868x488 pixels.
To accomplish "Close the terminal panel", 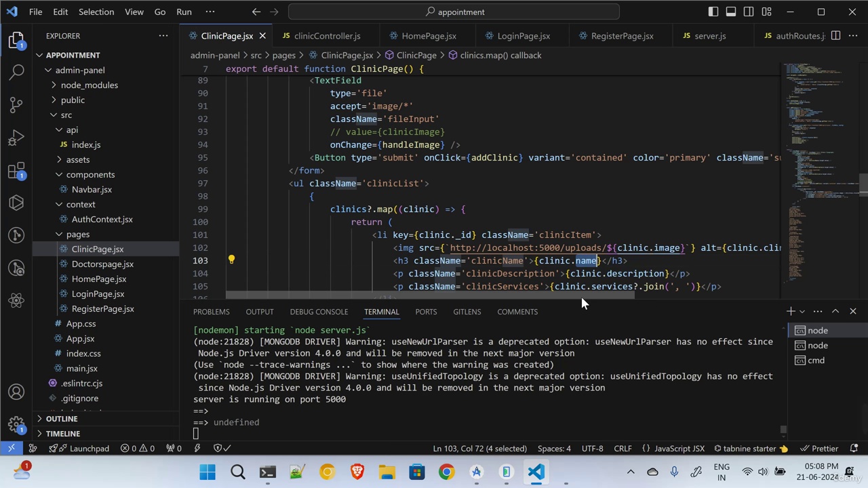I will (853, 311).
